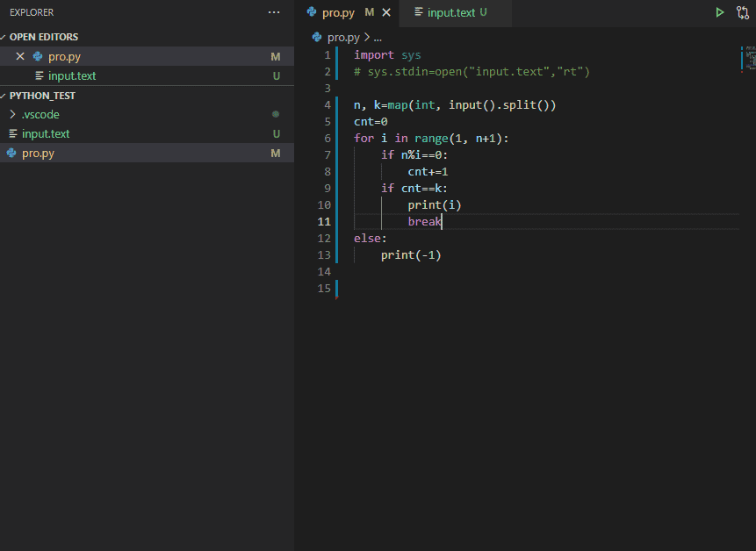Place cursor on 'print(i)' line
The height and width of the screenshot is (551, 756).
click(435, 205)
